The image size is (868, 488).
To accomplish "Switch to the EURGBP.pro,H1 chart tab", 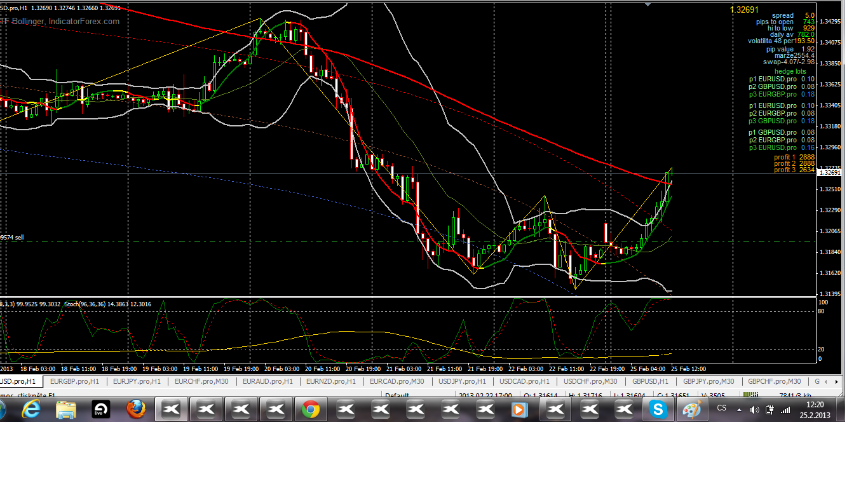I will [x=74, y=381].
